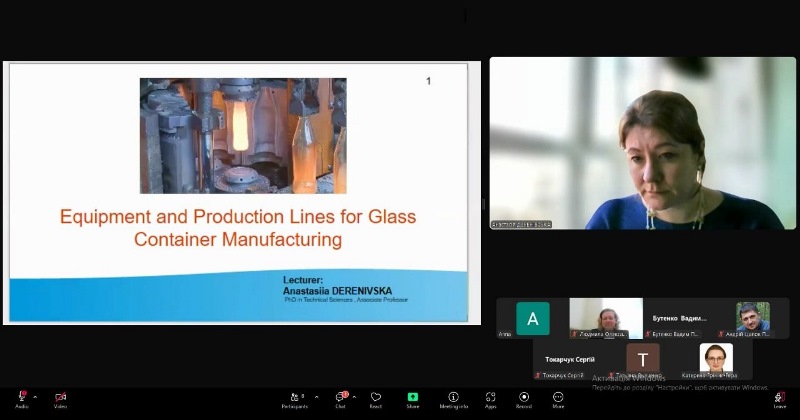Screen dimensions: 800x420
Task: Open the Apps menu
Action: [490, 400]
